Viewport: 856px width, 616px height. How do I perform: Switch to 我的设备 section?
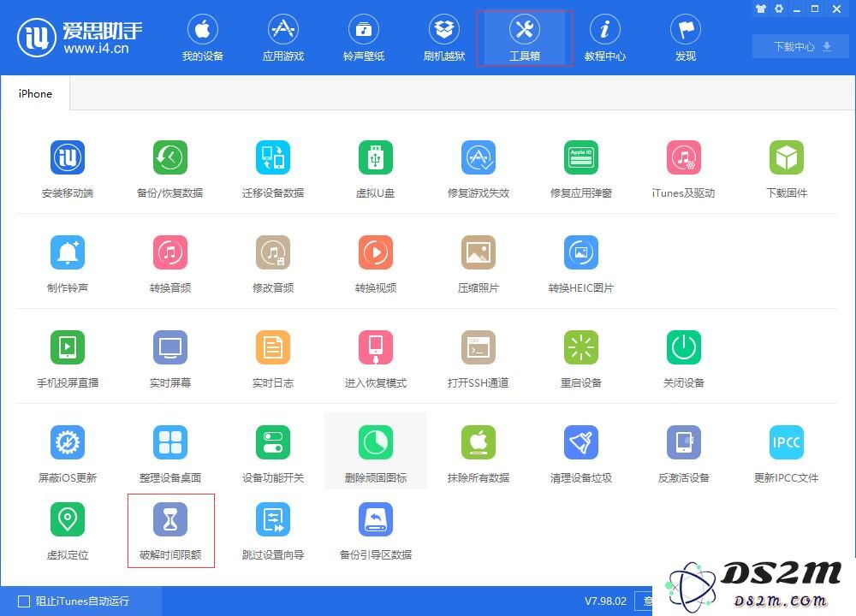tap(203, 38)
